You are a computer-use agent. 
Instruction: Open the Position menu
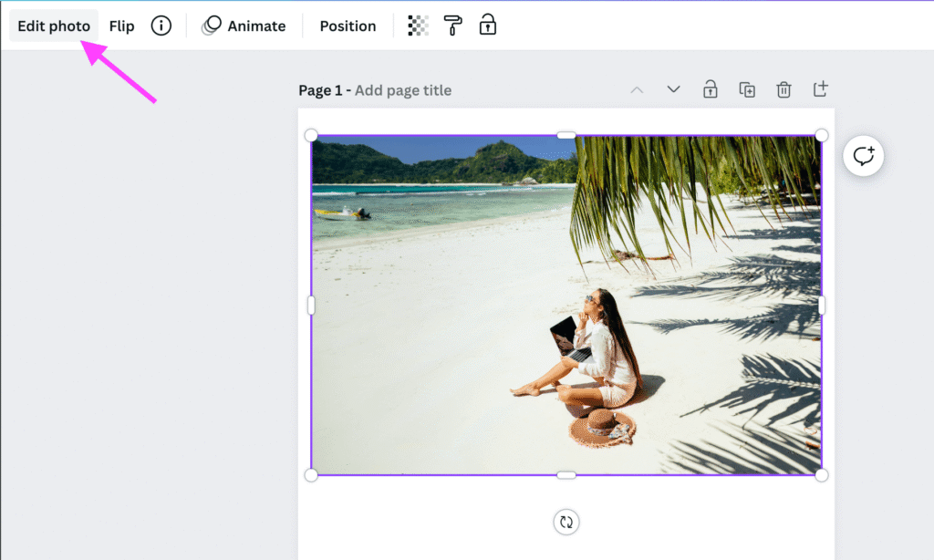(x=348, y=26)
